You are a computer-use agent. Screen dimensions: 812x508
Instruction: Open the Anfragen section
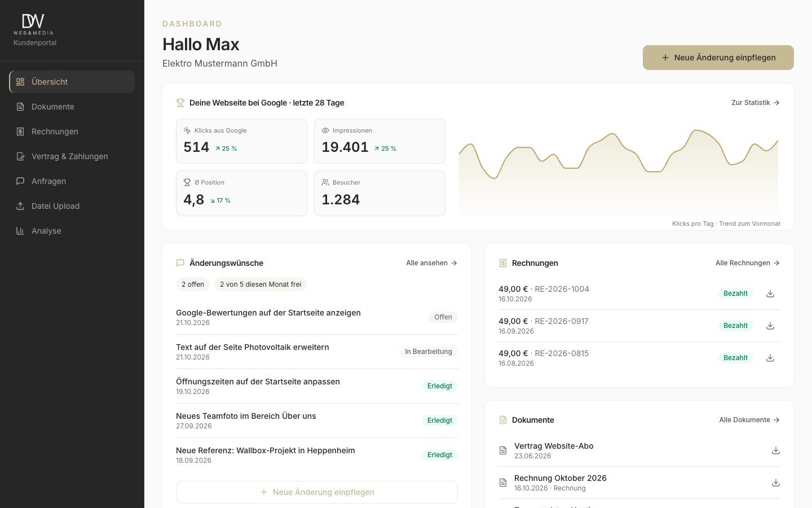pyautogui.click(x=72, y=181)
